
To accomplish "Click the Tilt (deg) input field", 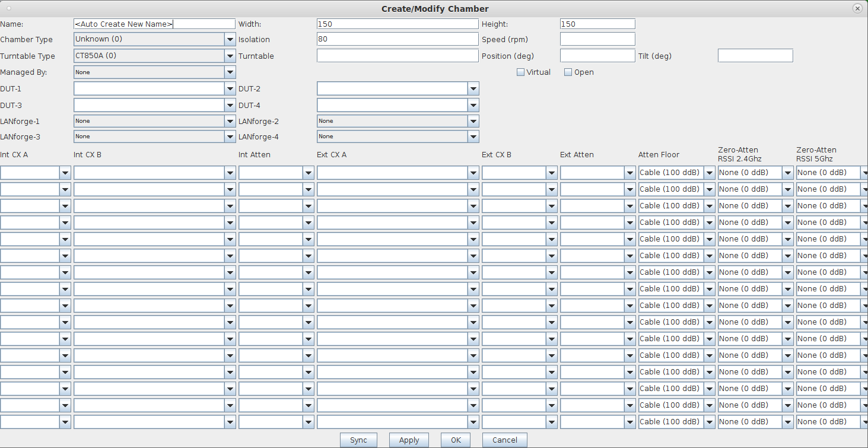I will [x=755, y=56].
